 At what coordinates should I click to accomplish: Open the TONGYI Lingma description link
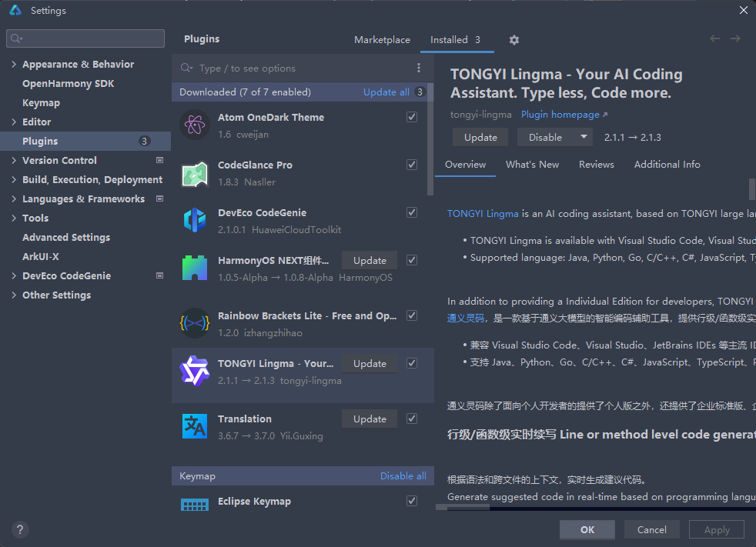[x=483, y=214]
